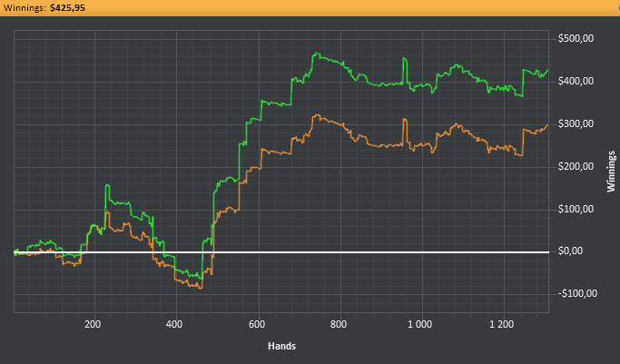This screenshot has width=620, height=364.
Task: Click the orange line end point at $300
Action: click(x=547, y=125)
